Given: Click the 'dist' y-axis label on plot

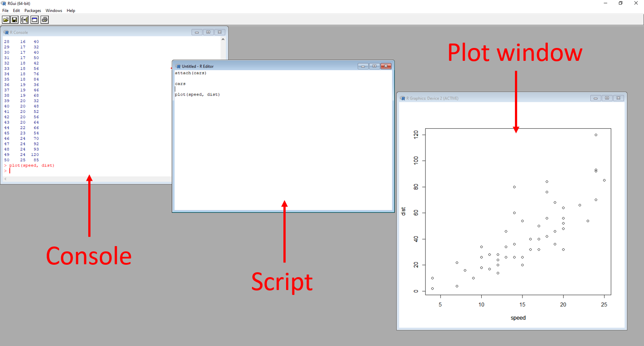Looking at the screenshot, I should [x=403, y=211].
